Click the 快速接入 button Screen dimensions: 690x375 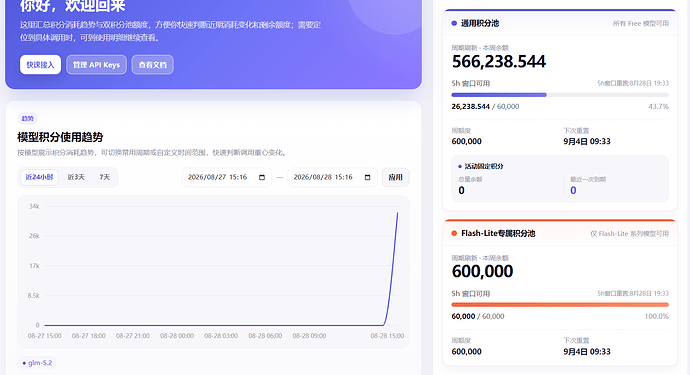(40, 65)
